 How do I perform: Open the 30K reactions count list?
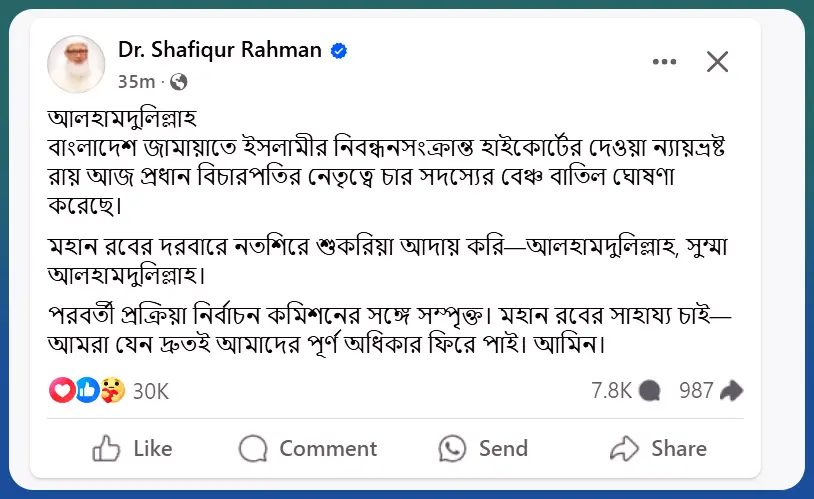point(151,390)
